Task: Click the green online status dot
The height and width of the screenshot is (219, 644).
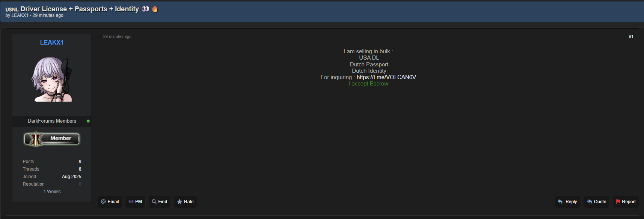Action: point(88,121)
